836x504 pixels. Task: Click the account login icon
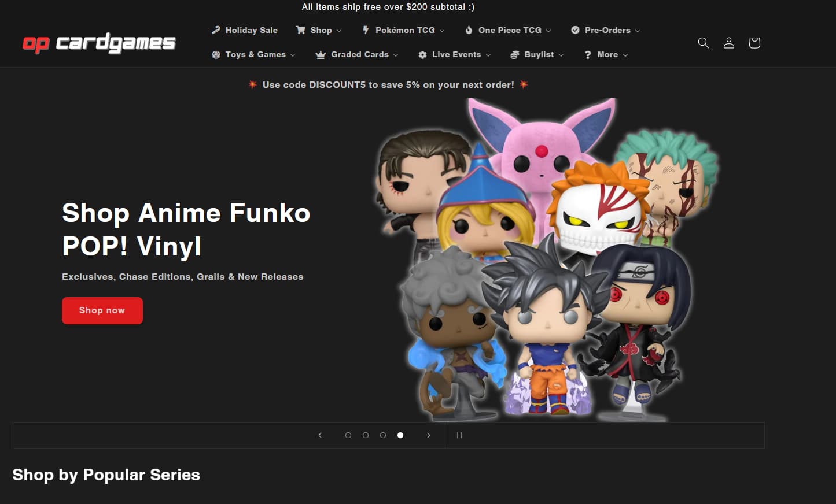click(x=728, y=43)
